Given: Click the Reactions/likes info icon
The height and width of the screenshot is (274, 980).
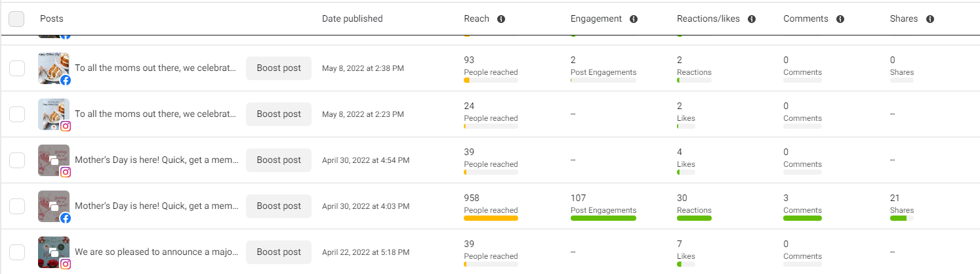Looking at the screenshot, I should tap(752, 19).
